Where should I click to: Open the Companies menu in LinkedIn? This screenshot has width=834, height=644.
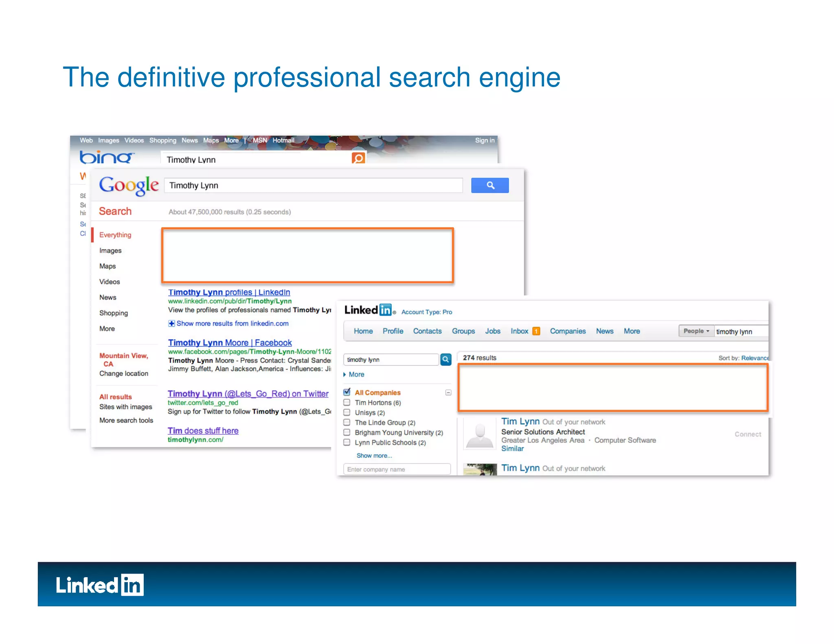tap(568, 331)
